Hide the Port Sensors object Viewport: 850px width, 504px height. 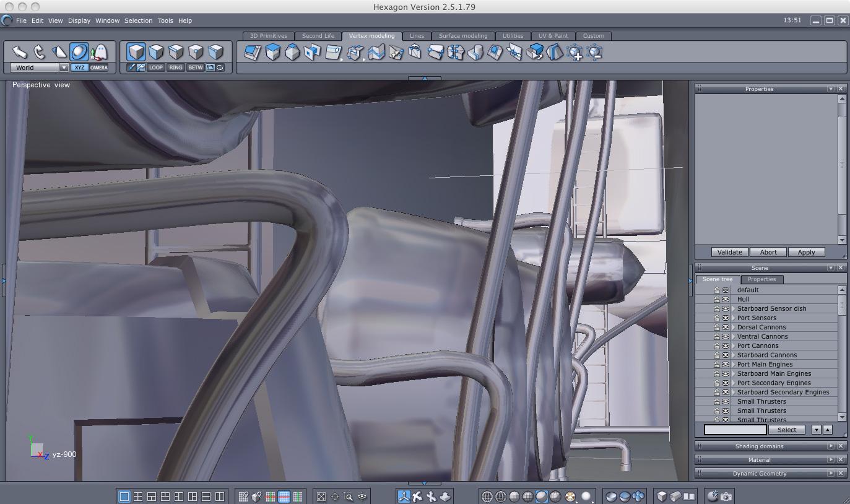click(x=726, y=318)
